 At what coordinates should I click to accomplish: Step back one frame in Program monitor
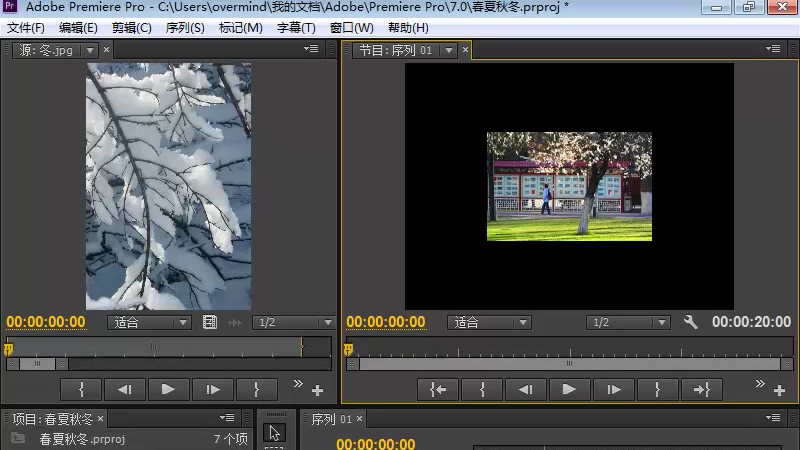pos(526,390)
